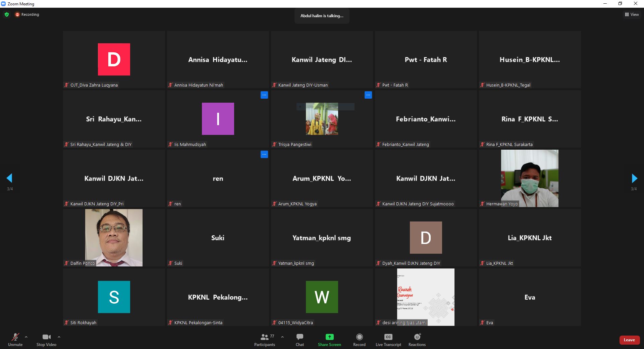Leave the meeting
Viewport: 644px width, 349px height.
tap(629, 340)
